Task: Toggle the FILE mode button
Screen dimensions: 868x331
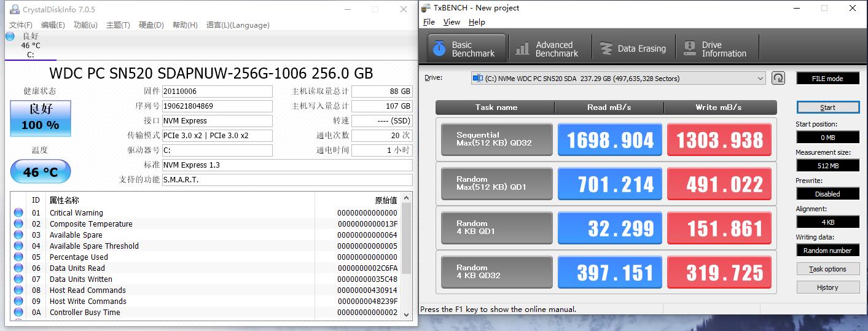Action: [x=827, y=79]
